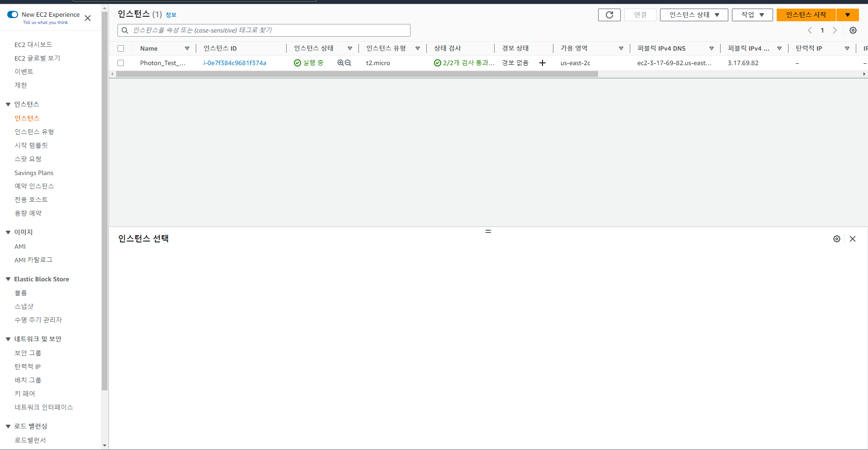Click the sidebar scroll-down arrow
This screenshot has height=450, width=868.
105,445
